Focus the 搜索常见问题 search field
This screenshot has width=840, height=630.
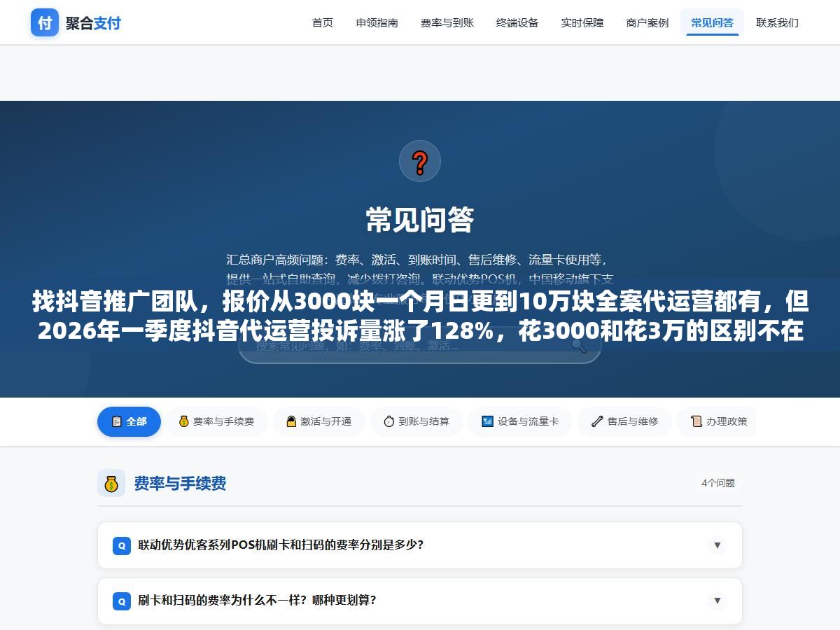420,345
